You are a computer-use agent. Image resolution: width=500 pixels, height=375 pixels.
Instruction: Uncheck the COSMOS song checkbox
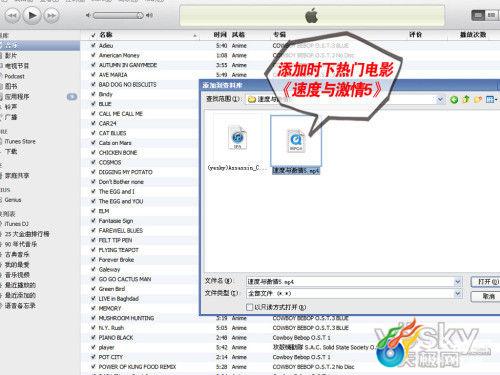pyautogui.click(x=93, y=162)
